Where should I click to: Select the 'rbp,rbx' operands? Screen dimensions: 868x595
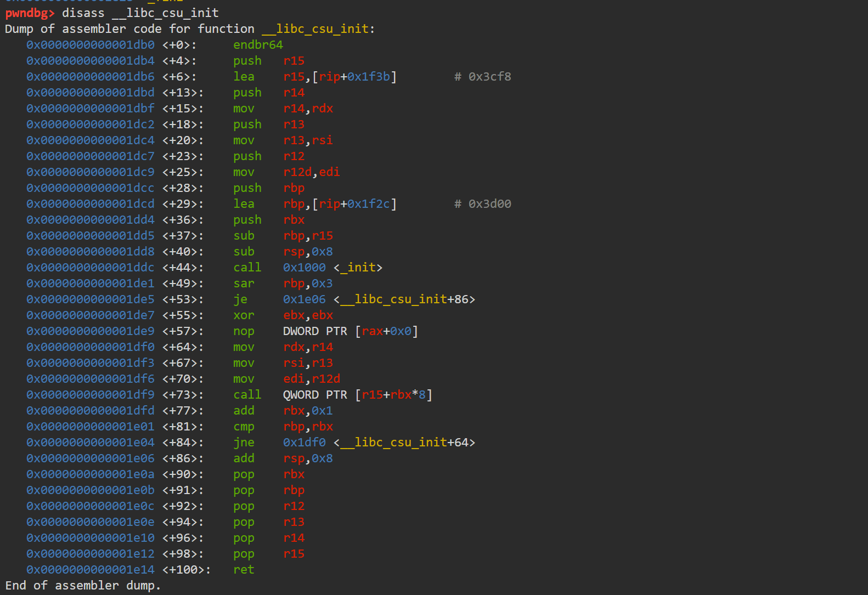coord(308,426)
